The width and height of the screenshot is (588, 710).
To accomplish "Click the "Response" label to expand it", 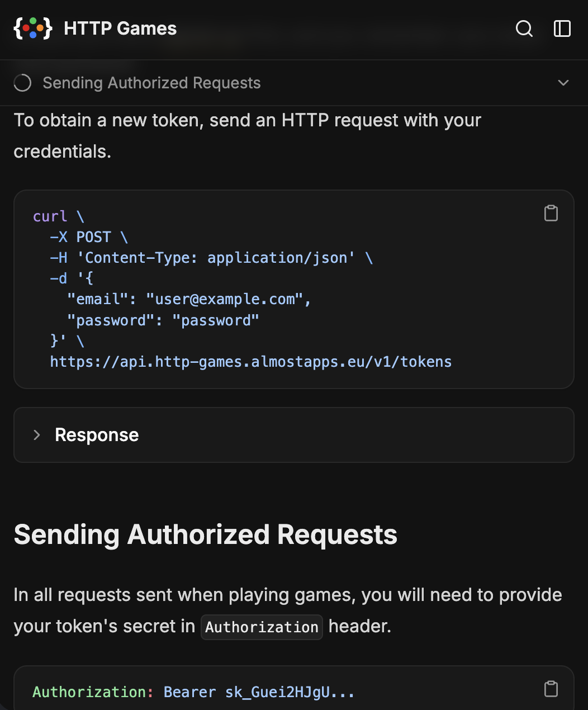I will point(97,435).
